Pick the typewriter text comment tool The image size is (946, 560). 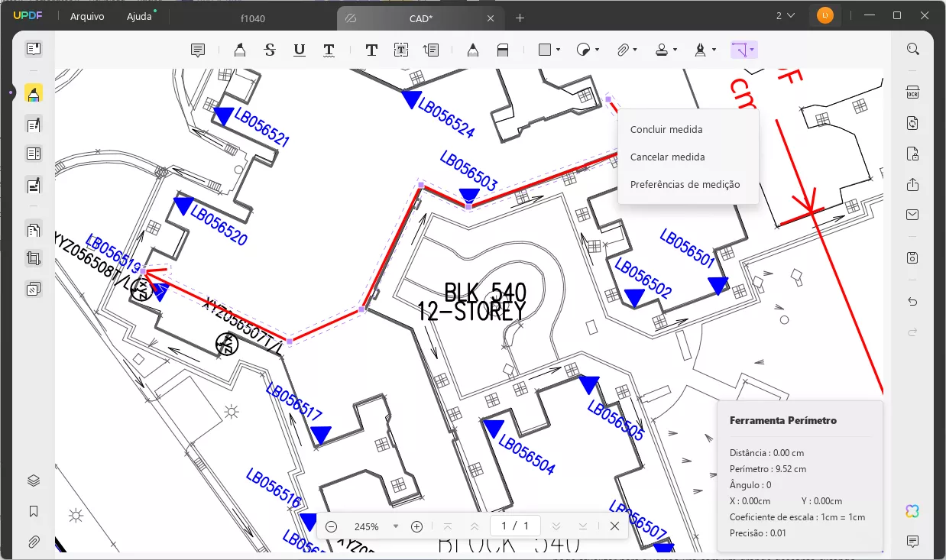371,50
